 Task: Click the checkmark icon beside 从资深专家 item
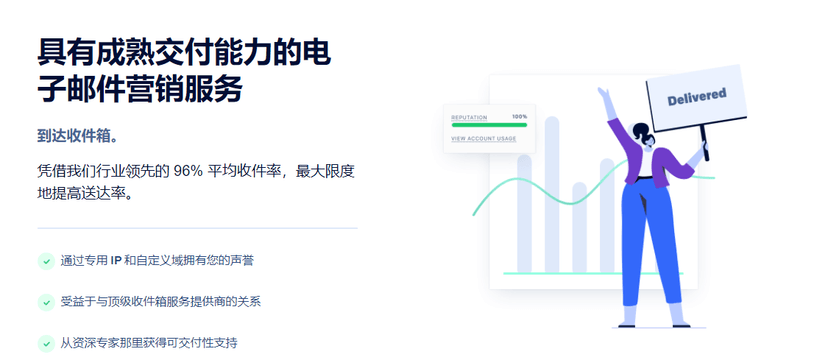point(46,343)
